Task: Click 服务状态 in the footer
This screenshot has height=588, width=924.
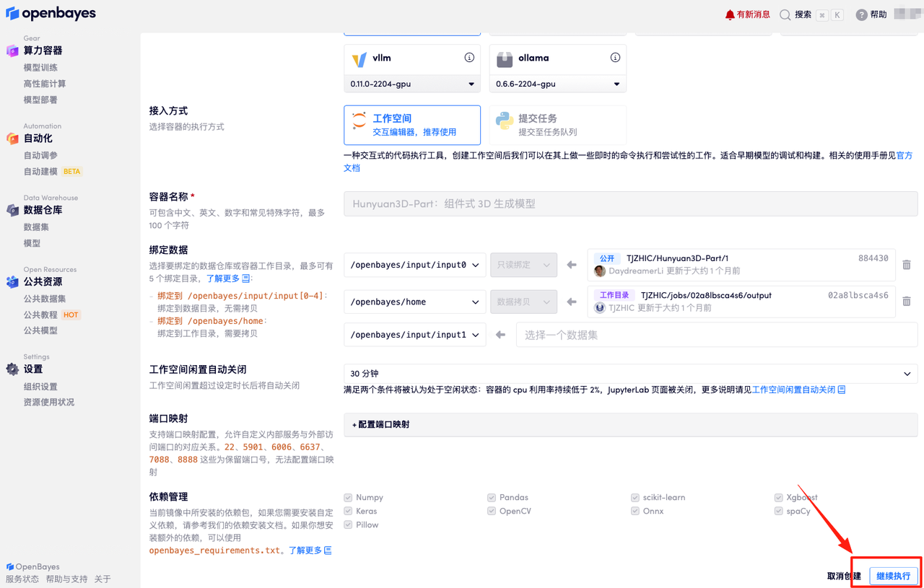Action: coord(22,579)
